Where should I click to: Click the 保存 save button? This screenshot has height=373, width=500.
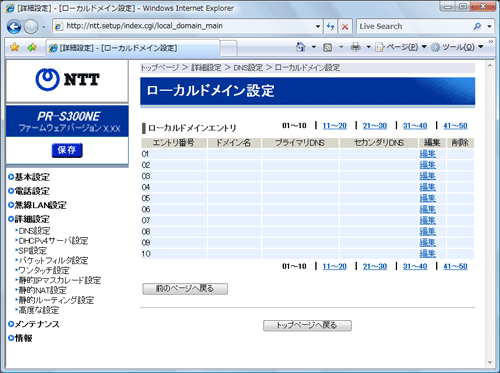[x=67, y=150]
